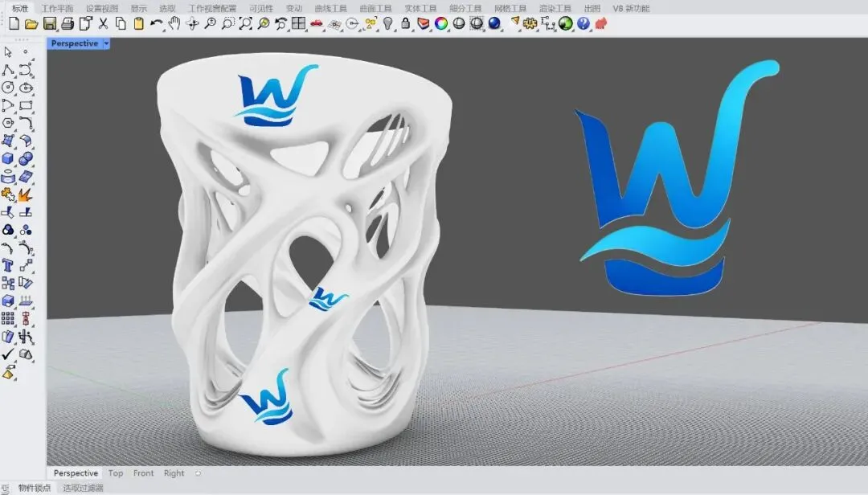Click the light bulb Hide objects icon
This screenshot has width=868, height=495.
tap(388, 23)
